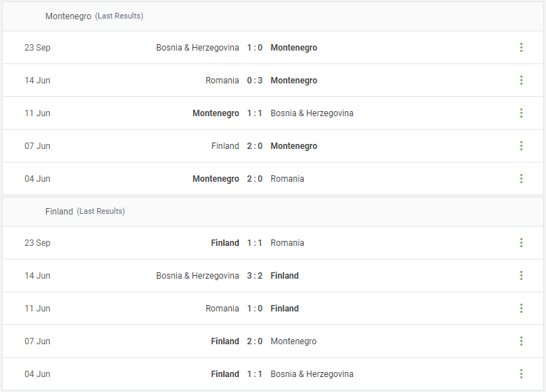Click Finland in the Montenegro section's 07 Jun row
Screen dimensions: 546x392
pyautogui.click(x=225, y=146)
